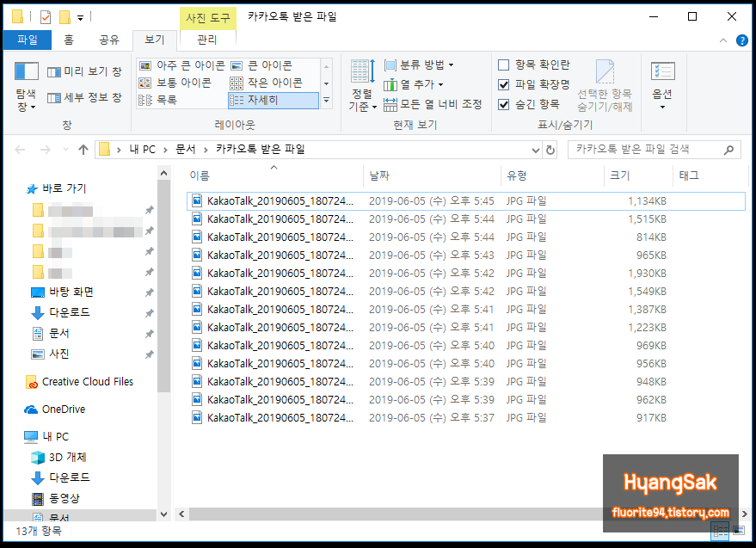756x548 pixels.
Task: Open customize quick access toolbar dropdown
Action: (81, 18)
